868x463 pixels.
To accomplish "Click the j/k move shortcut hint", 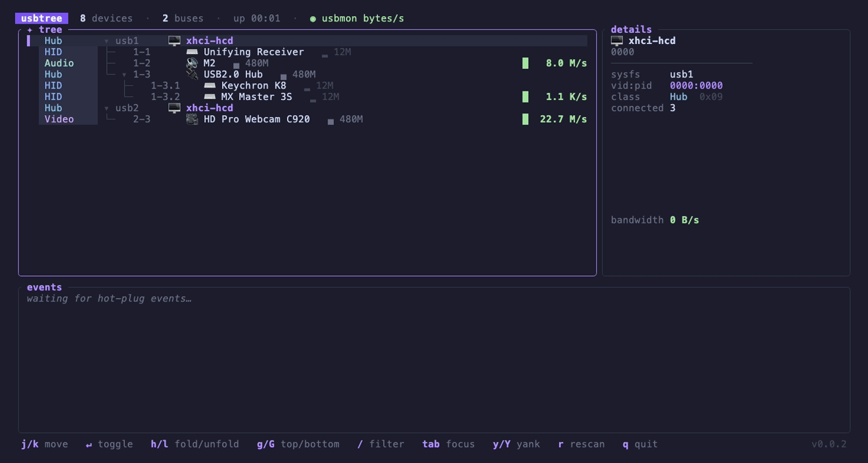I will (x=45, y=444).
